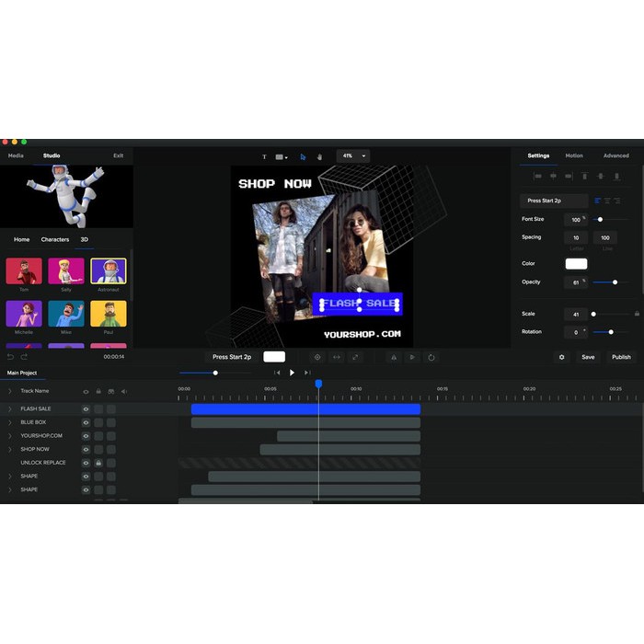Set text alignment to center
The height and width of the screenshot is (644, 644).
point(607,201)
